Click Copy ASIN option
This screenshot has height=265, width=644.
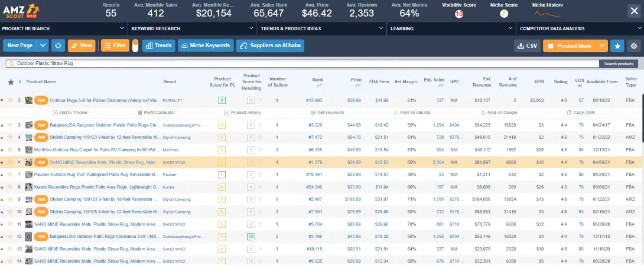[x=581, y=112]
